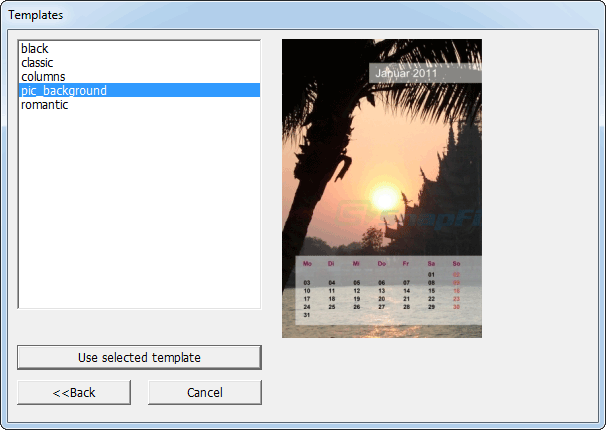
Task: Pick the "columns" template from list
Action: 43,76
